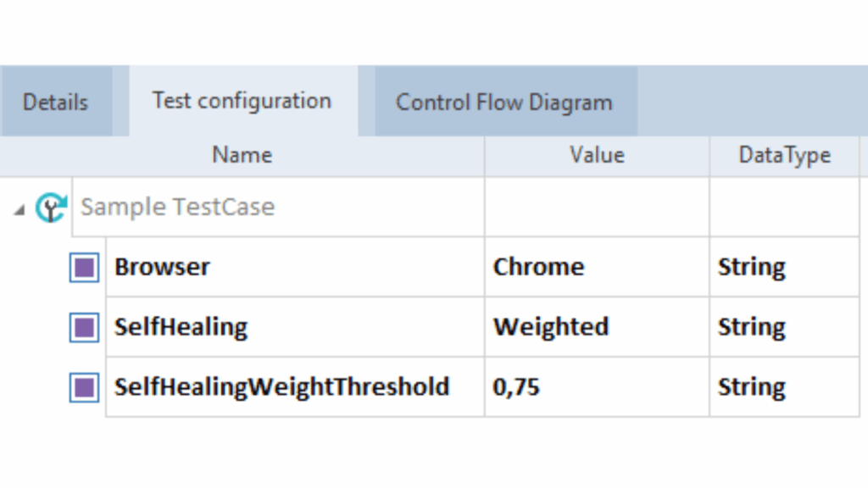Click the purple icon beside Browser
This screenshot has width=868, height=488.
84,268
